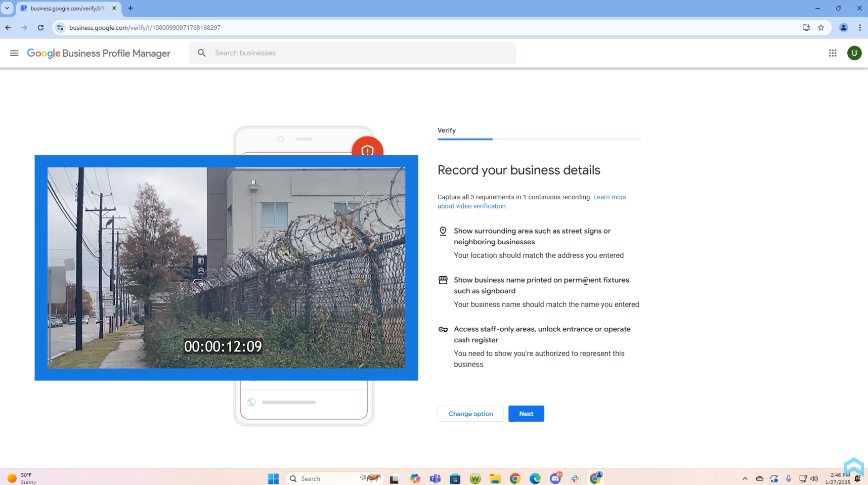Open Microsoft Teams from taskbar

click(435, 478)
